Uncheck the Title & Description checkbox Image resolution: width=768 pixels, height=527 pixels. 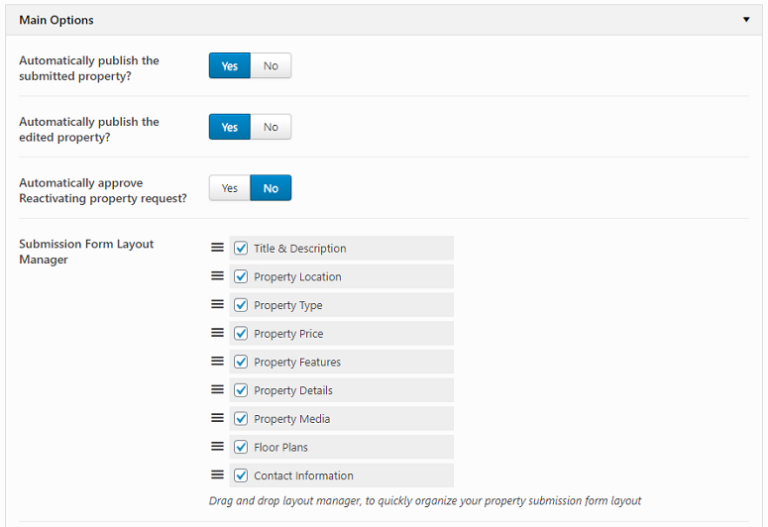pos(241,248)
